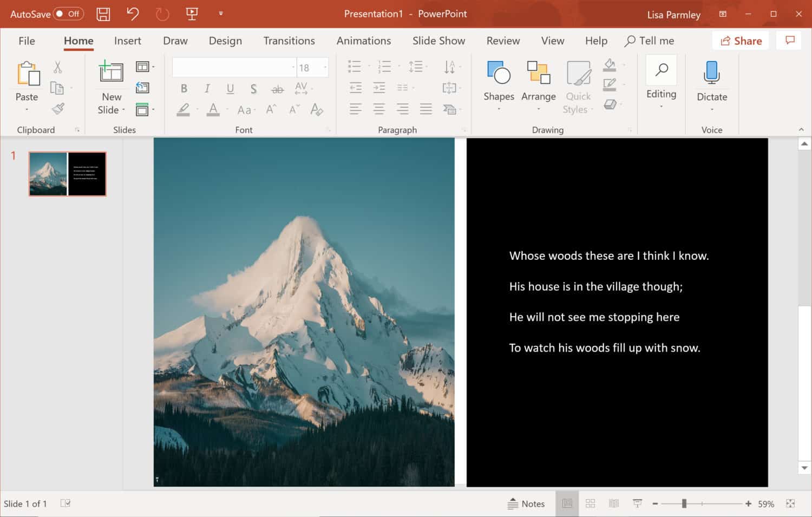This screenshot has width=812, height=517.
Task: Clear all formatting
Action: tap(317, 109)
